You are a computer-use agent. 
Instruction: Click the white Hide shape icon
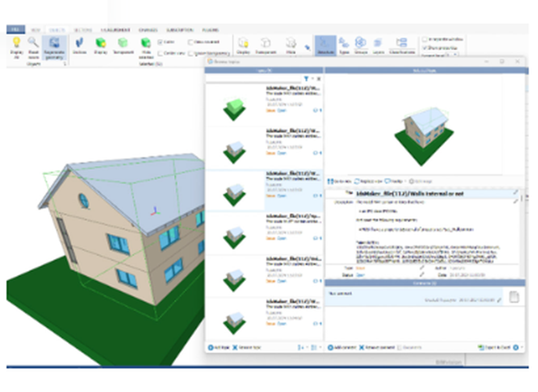coord(291,43)
